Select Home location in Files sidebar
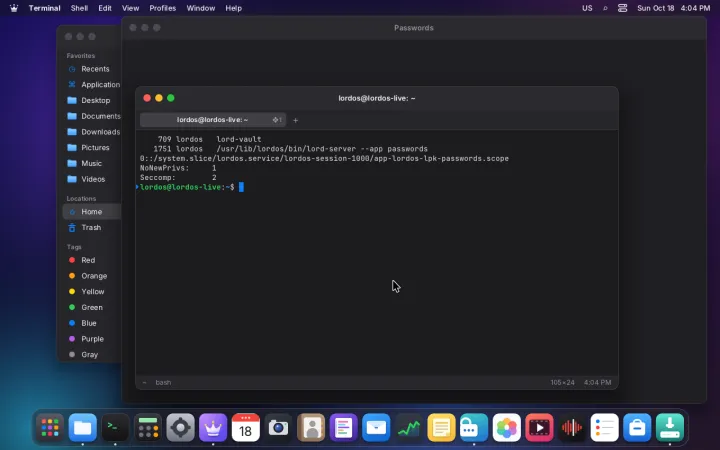Viewport: 720px width, 450px height. 92,212
